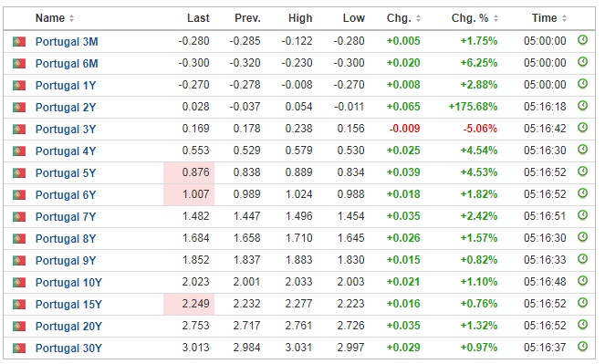This screenshot has height=364, width=605.
Task: Click the flag icon beside Portugal 2Y
Action: (x=19, y=107)
